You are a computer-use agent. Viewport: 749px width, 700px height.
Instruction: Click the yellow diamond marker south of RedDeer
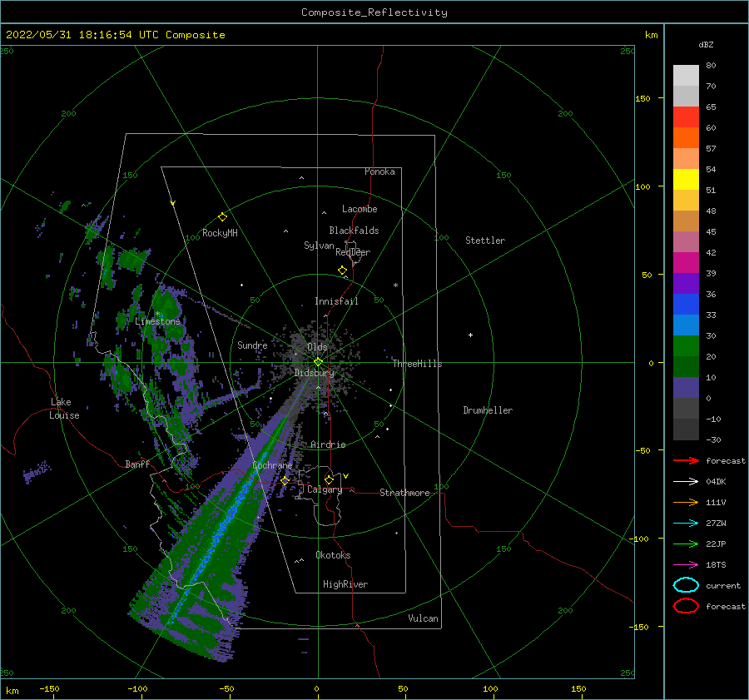[x=343, y=271]
